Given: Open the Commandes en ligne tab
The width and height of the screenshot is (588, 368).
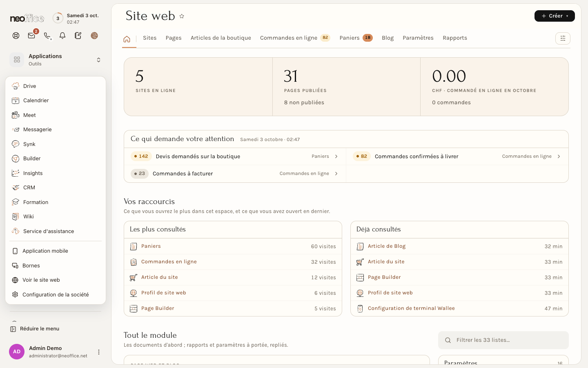Looking at the screenshot, I should pyautogui.click(x=295, y=38).
